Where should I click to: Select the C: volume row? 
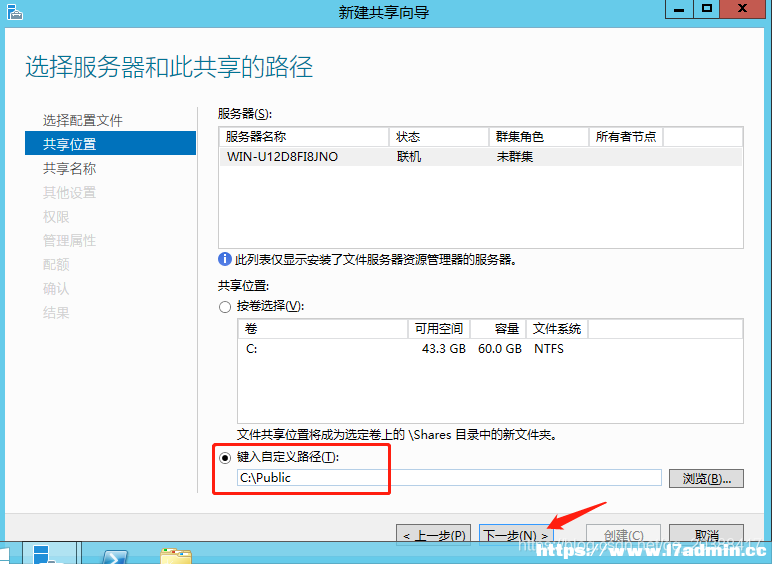490,349
